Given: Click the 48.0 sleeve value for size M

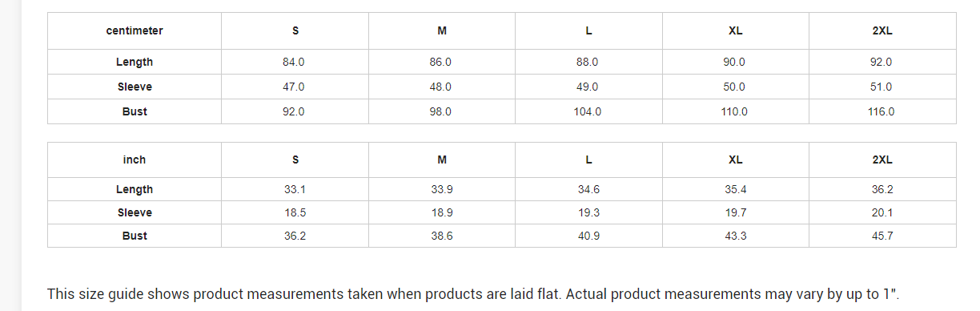Looking at the screenshot, I should [442, 87].
